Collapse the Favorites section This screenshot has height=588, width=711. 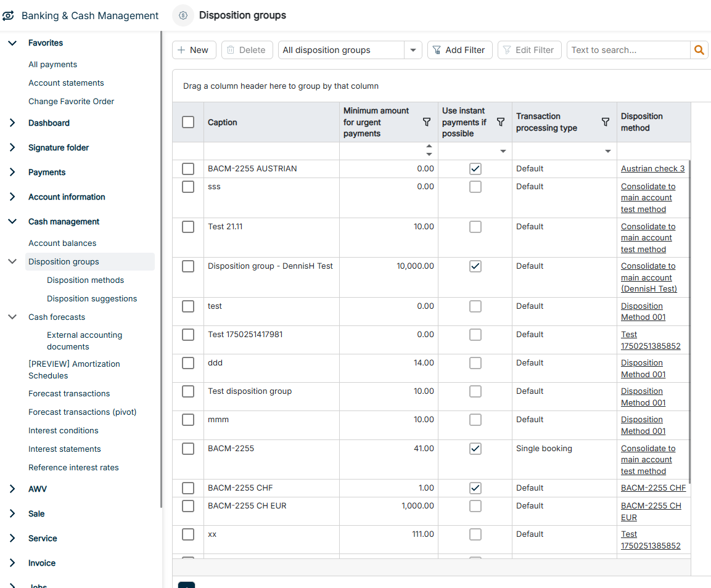(x=12, y=43)
